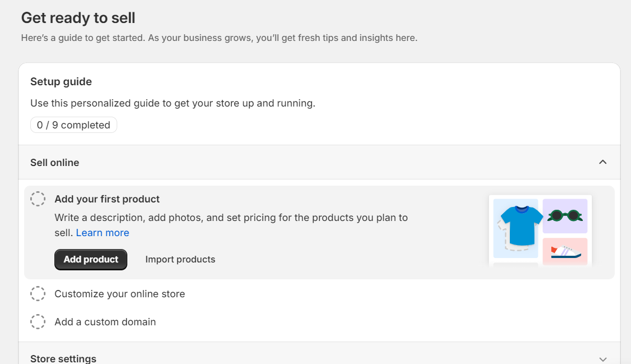Click the green sunglasses product illustration
The width and height of the screenshot is (631, 364).
coord(565,216)
